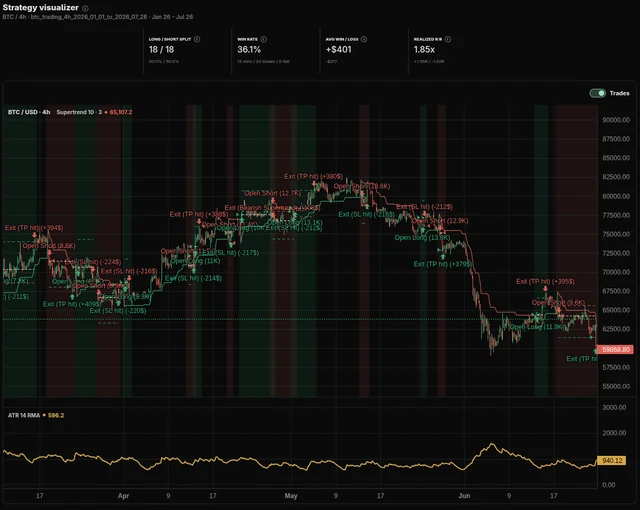Click the Exit (SL hit) (-217$) label
This screenshot has height=510, width=640.
point(231,253)
